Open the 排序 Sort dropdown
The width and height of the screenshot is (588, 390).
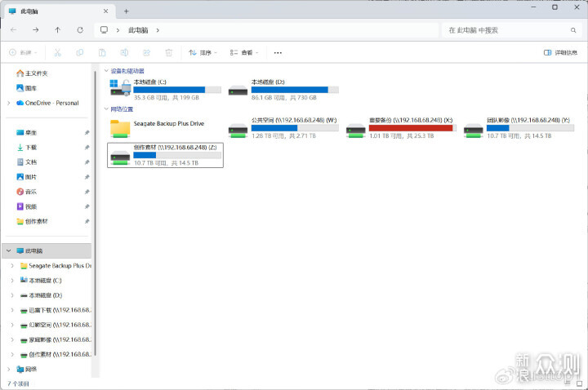pos(203,52)
